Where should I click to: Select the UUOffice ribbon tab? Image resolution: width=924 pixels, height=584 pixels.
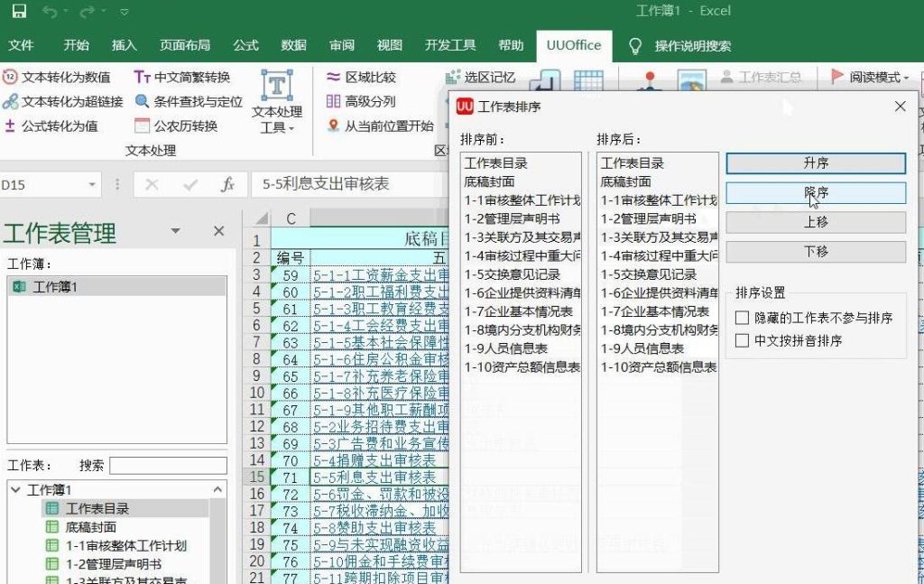pyautogui.click(x=574, y=45)
